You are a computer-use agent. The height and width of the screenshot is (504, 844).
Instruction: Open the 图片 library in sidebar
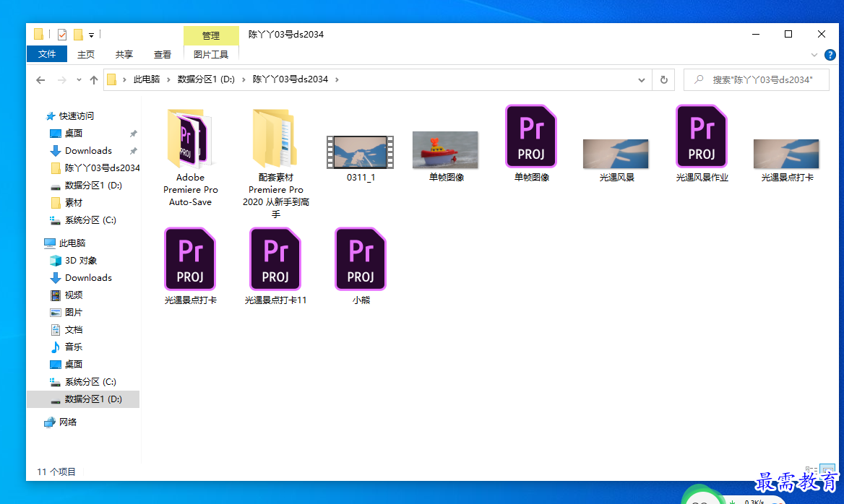tap(66, 312)
